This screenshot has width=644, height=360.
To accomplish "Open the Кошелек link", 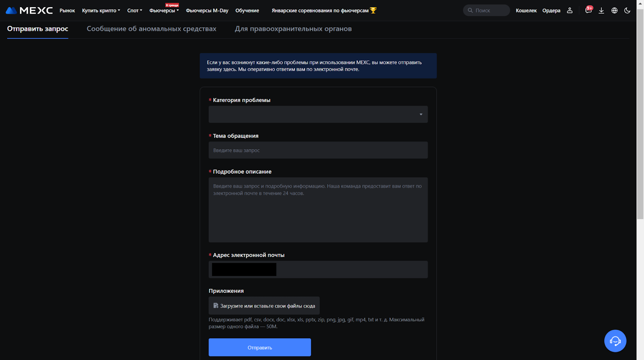I will [526, 10].
